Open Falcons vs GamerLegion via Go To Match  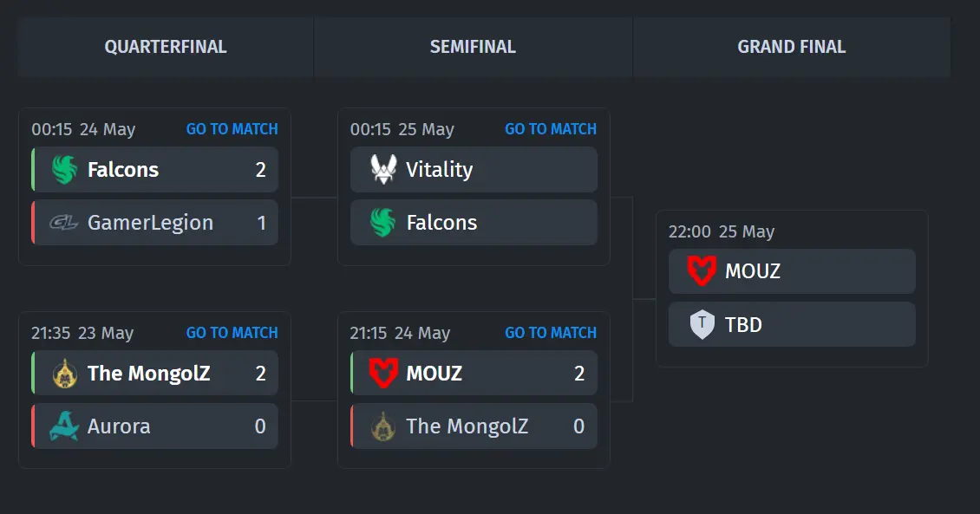pos(232,129)
